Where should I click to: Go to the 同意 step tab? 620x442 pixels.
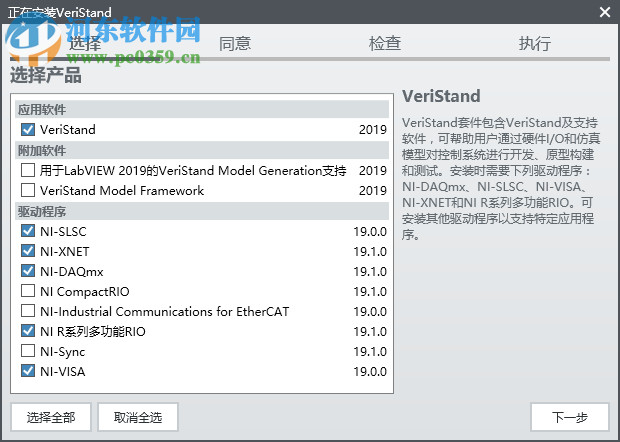point(235,43)
